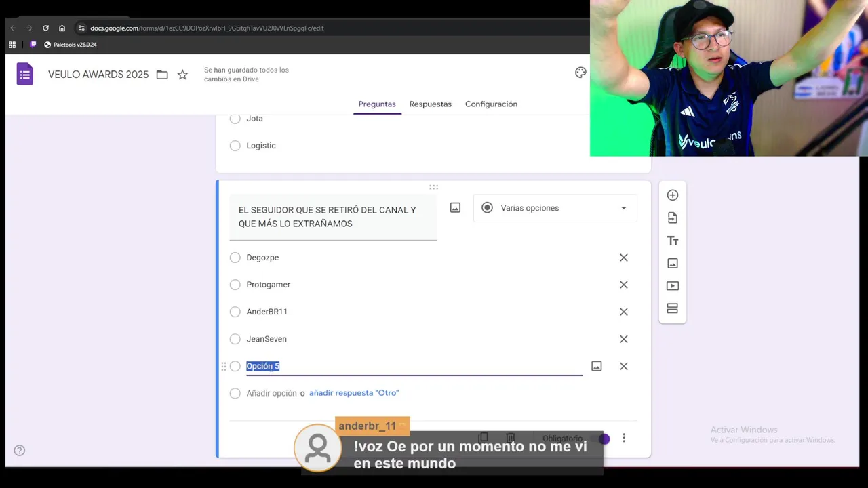Switch to the Respuestas tab

[x=431, y=104]
